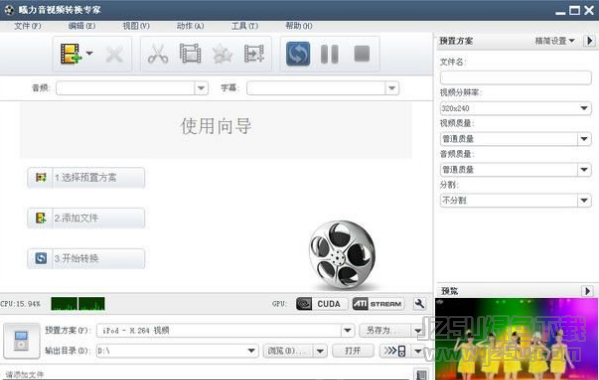Click the 另存为 save-as button
This screenshot has height=380, width=599.
point(385,330)
